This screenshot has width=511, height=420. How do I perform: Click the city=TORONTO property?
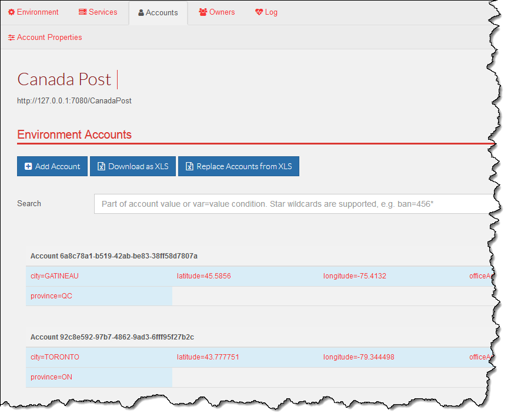pyautogui.click(x=55, y=357)
